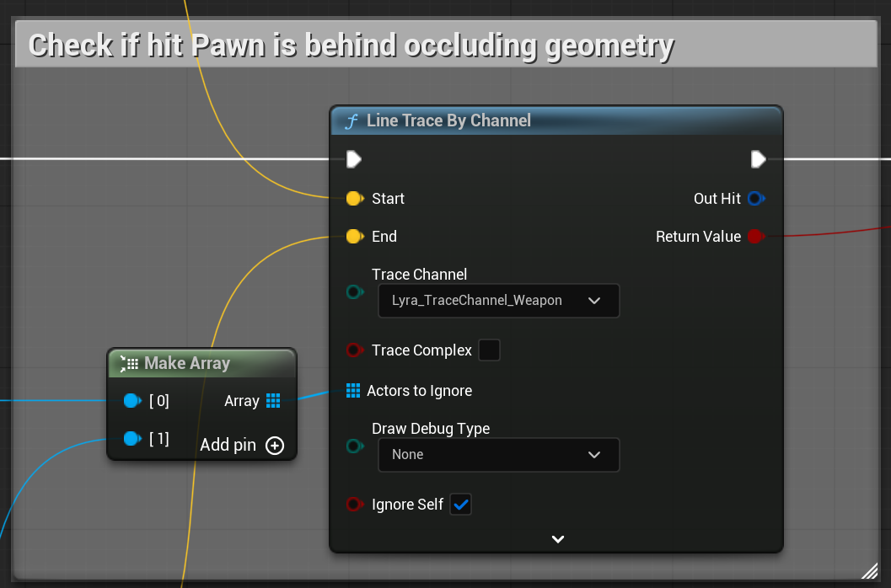The width and height of the screenshot is (891, 588).
Task: Click the Make Array [0] input pin
Action: click(132, 400)
